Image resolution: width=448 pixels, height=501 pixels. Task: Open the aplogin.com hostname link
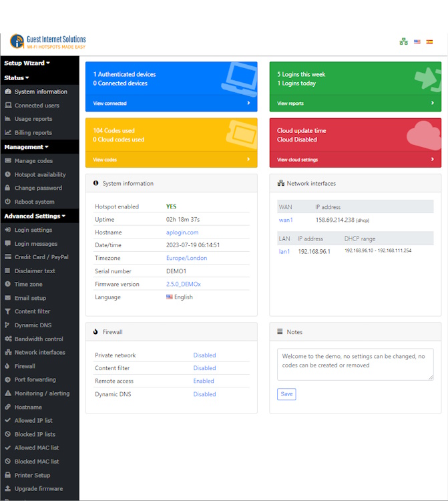tap(182, 232)
